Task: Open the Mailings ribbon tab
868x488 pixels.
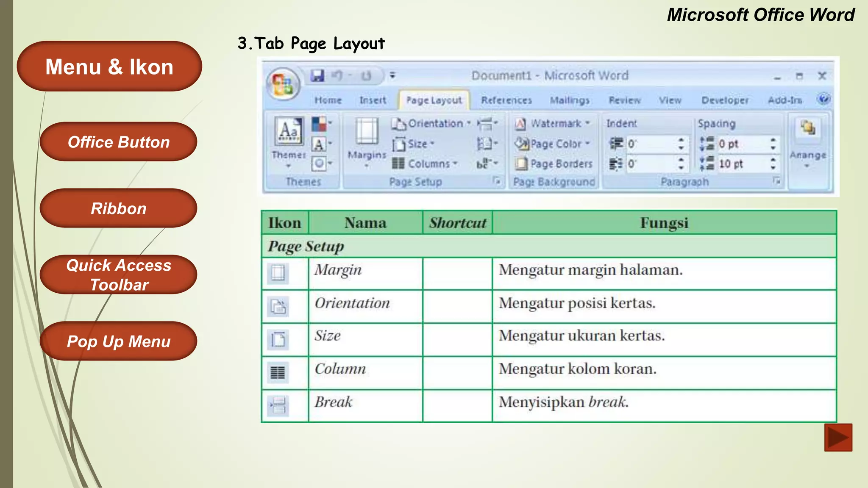Action: click(570, 100)
